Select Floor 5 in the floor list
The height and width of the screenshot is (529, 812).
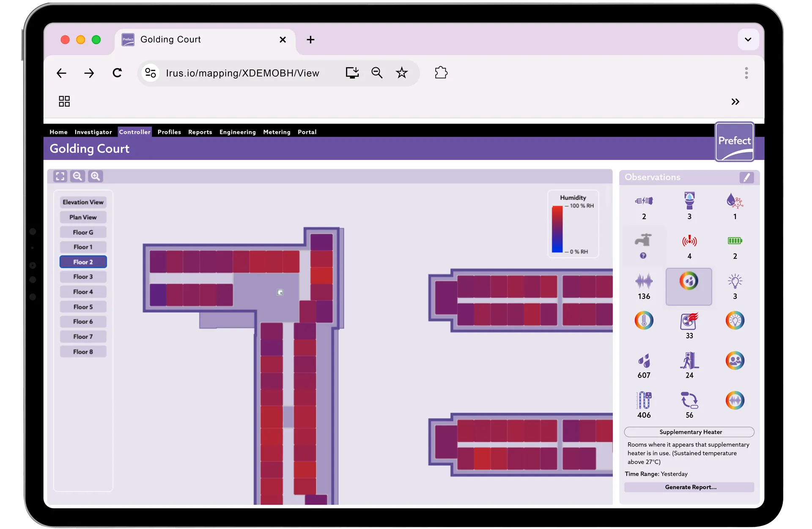tap(83, 307)
